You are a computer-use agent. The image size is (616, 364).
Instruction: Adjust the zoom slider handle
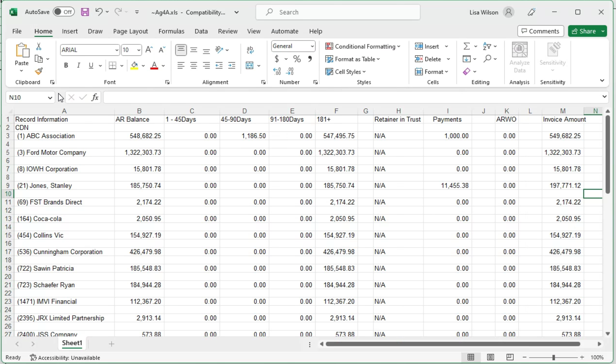pyautogui.click(x=553, y=357)
